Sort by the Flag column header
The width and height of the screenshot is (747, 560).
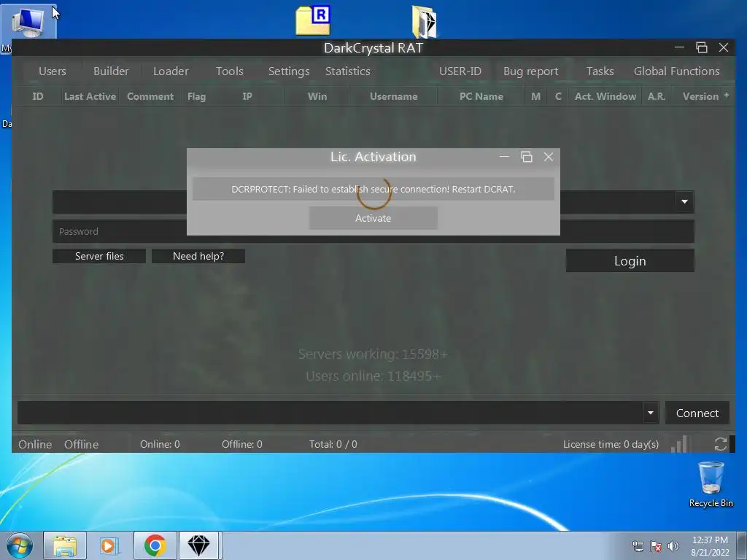click(196, 97)
